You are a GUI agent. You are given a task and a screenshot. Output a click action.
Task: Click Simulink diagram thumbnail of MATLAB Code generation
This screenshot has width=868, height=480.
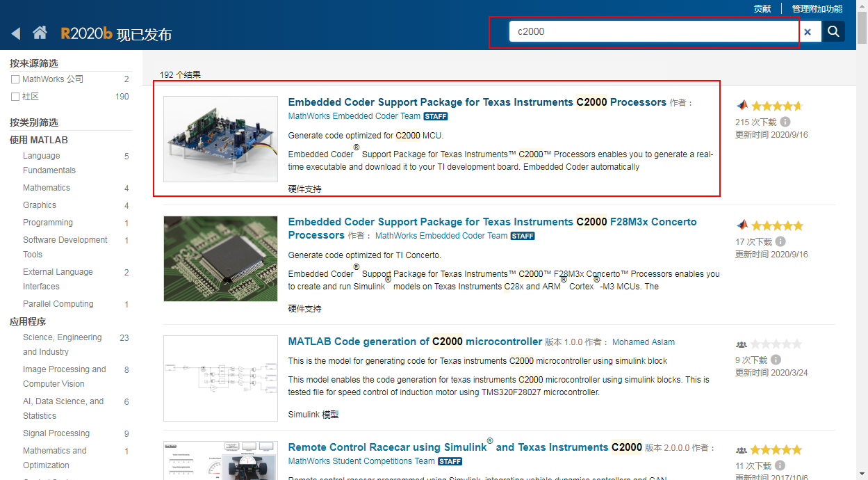pos(220,378)
